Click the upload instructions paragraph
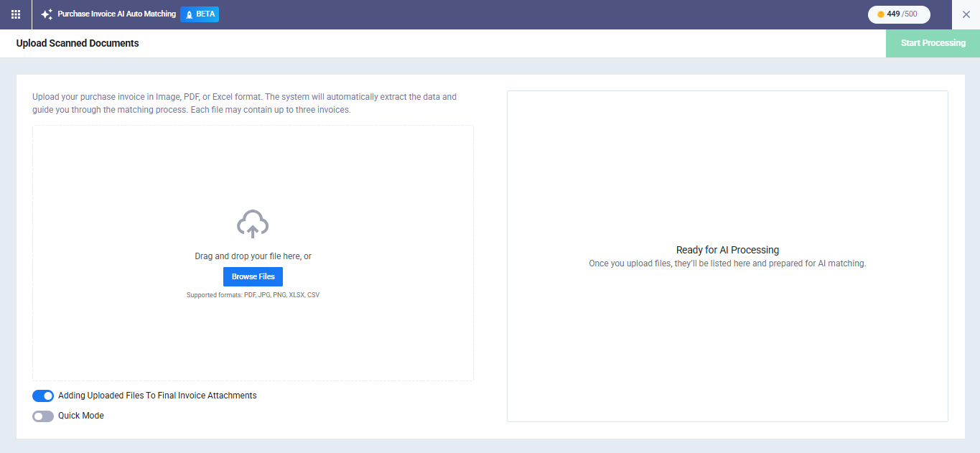This screenshot has height=453, width=980. pos(244,103)
